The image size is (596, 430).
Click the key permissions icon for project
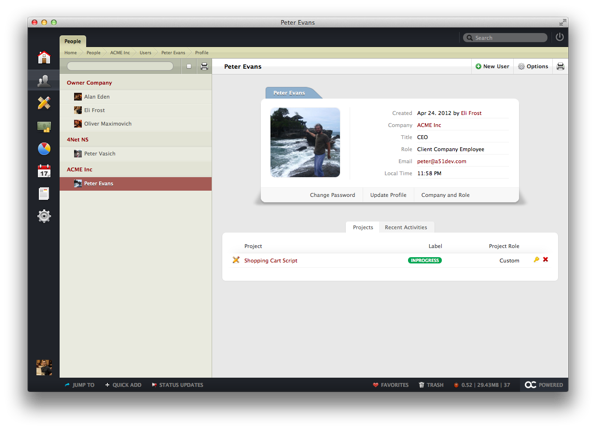click(536, 260)
